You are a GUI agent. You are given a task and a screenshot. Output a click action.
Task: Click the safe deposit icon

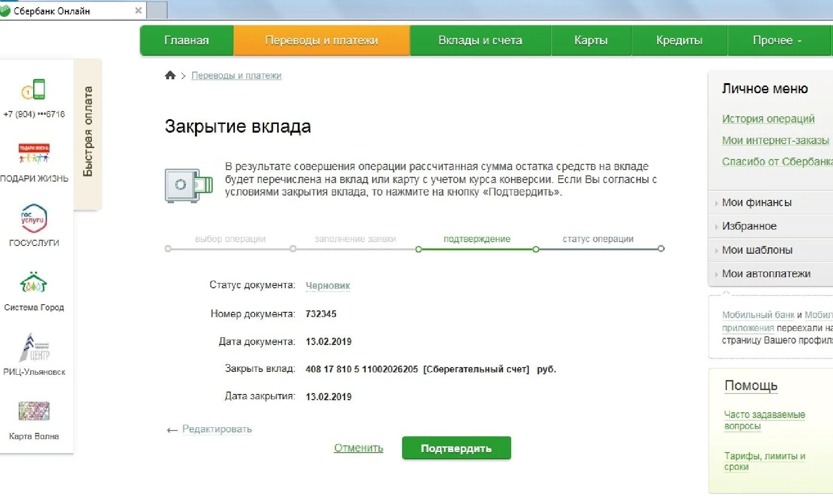[189, 185]
